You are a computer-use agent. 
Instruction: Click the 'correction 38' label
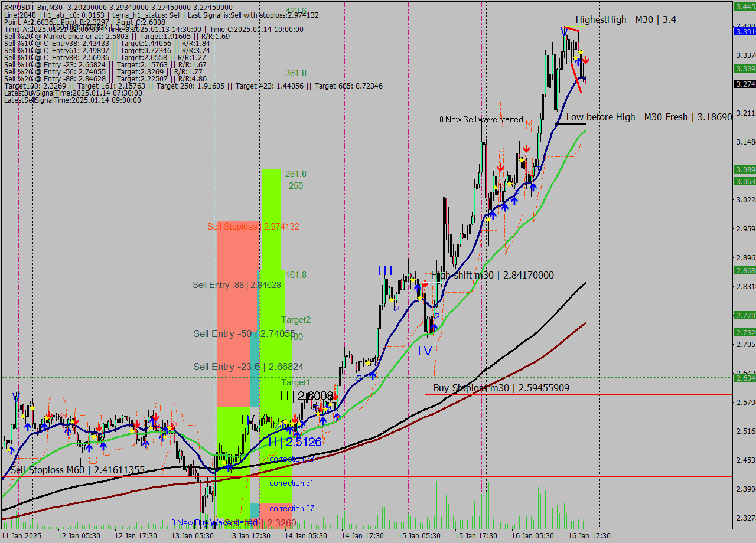click(292, 459)
